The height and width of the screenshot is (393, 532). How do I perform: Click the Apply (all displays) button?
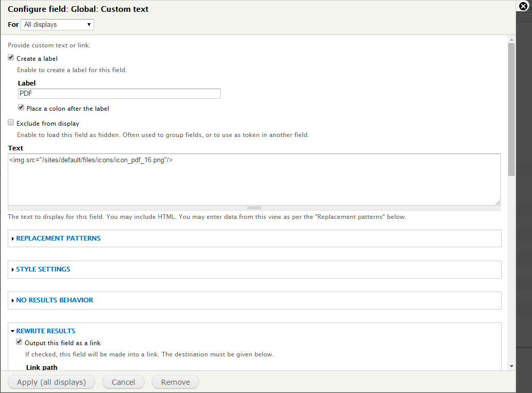click(x=51, y=382)
